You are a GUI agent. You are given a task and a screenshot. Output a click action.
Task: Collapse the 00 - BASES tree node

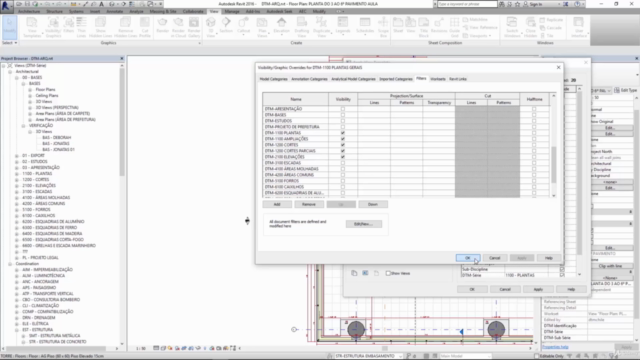click(x=17, y=78)
